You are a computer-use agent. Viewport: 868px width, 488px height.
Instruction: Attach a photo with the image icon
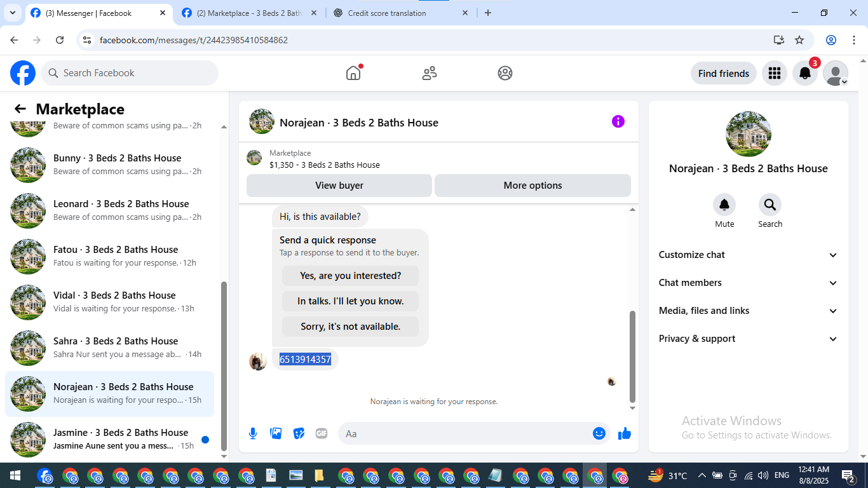coord(276,433)
